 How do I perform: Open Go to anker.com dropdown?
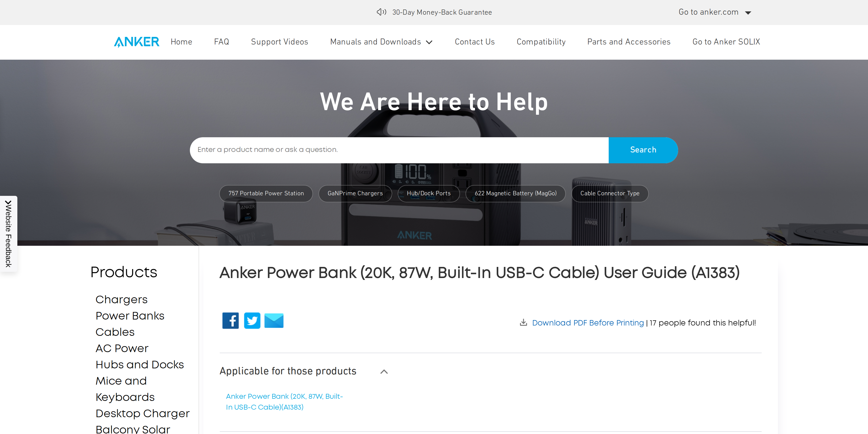pyautogui.click(x=715, y=12)
